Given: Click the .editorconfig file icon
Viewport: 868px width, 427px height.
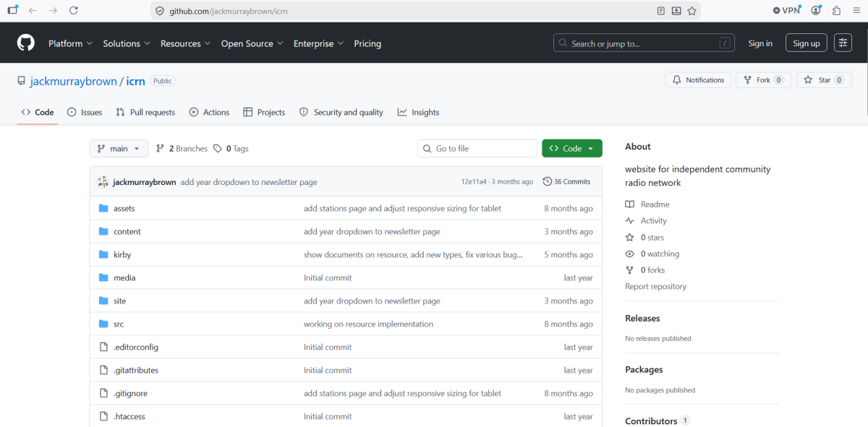Looking at the screenshot, I should pyautogui.click(x=103, y=347).
